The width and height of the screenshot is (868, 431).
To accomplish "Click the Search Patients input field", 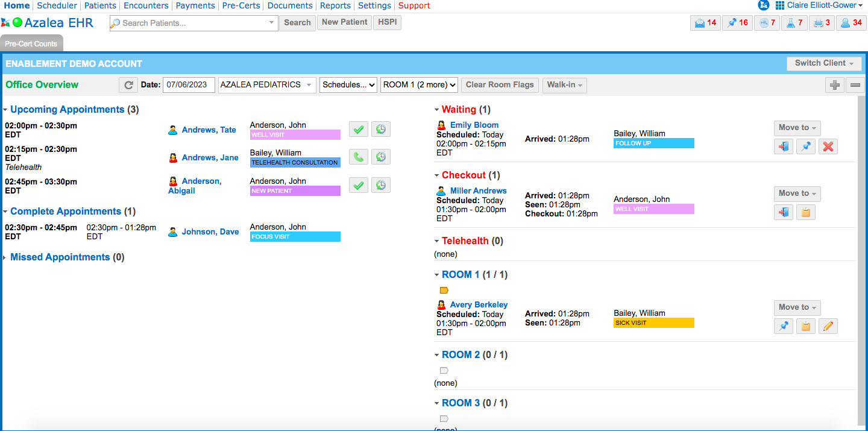I will coord(193,23).
